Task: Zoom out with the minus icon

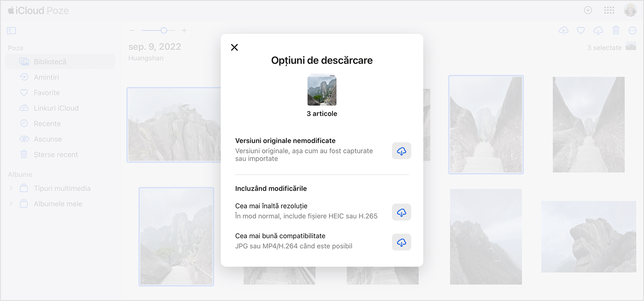Action: [132, 30]
